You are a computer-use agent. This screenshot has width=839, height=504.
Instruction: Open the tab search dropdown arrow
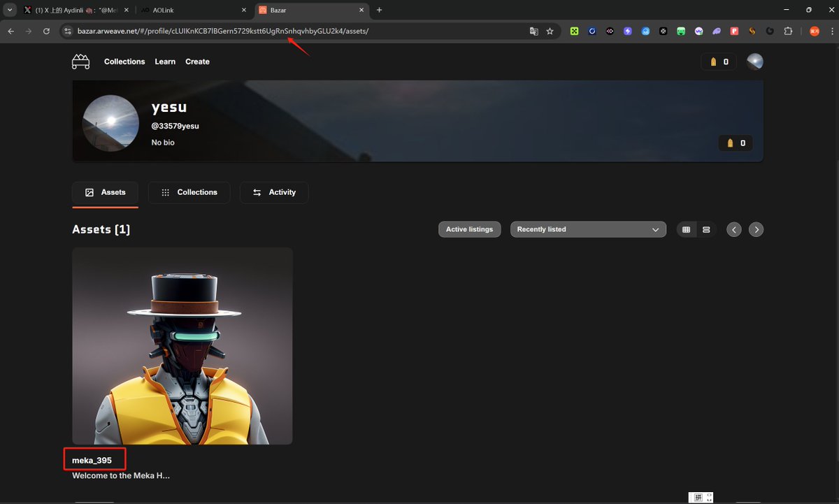[9, 10]
